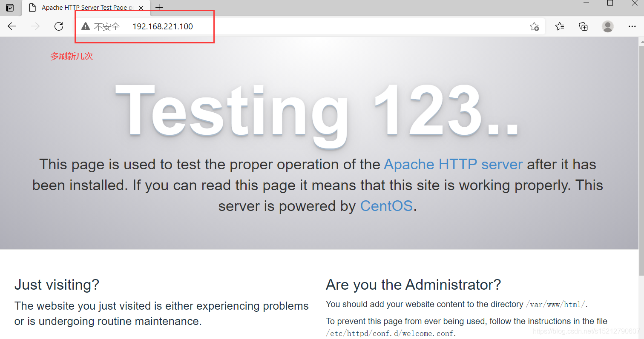The height and width of the screenshot is (339, 644).
Task: Click the browser Back arrow
Action: 12,26
